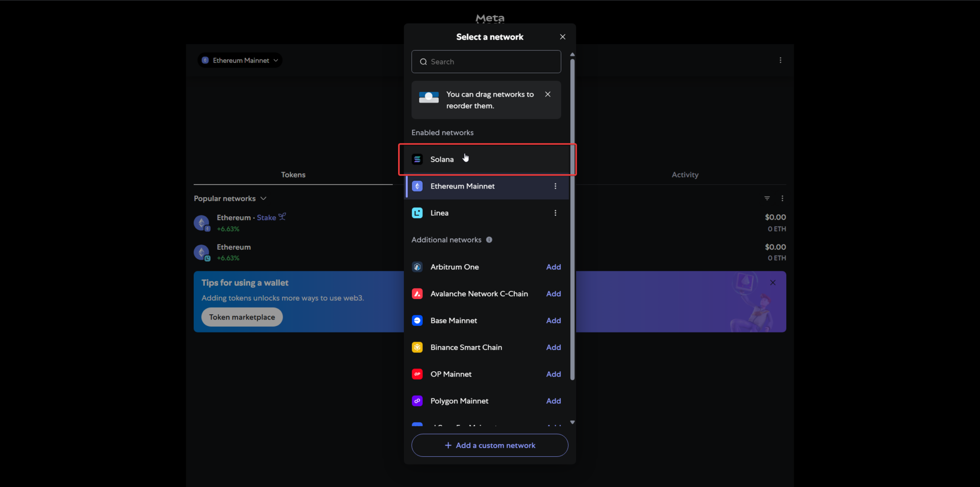Switch to the Activity tab
Viewport: 980px width, 487px height.
[x=685, y=175]
